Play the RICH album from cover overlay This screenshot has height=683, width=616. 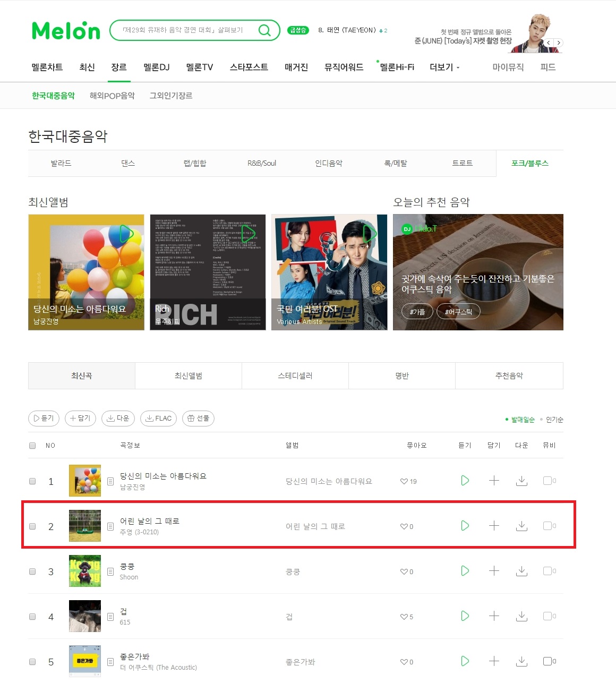(x=248, y=234)
